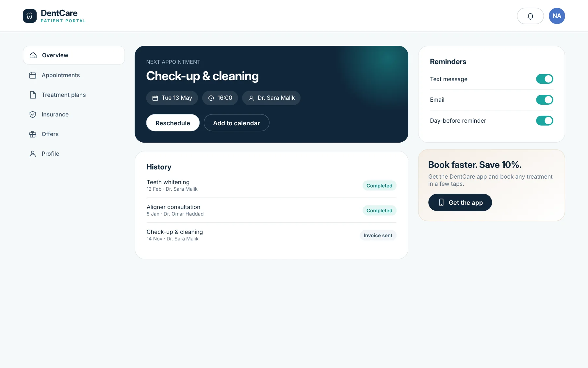588x368 pixels.
Task: Click the Tue 13 May date chip
Action: tap(172, 98)
